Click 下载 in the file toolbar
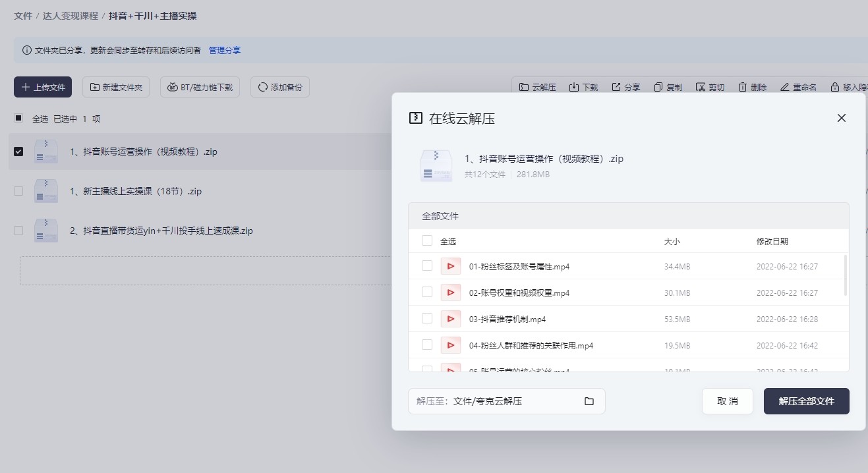868x473 pixels. pyautogui.click(x=583, y=87)
